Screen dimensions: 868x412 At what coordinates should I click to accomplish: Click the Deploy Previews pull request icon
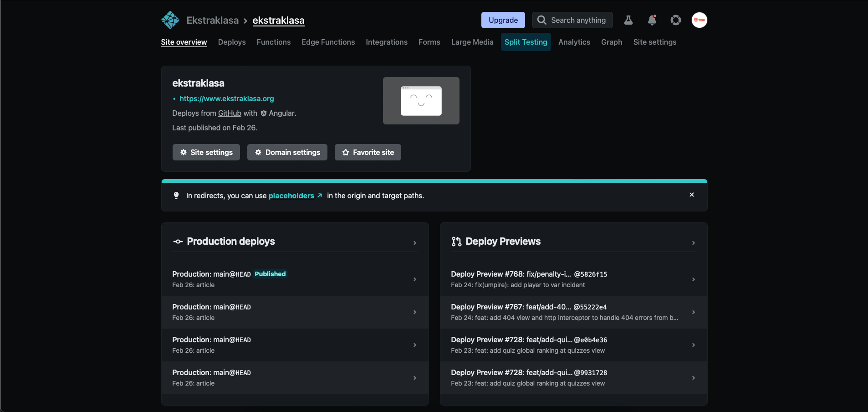[x=456, y=242]
